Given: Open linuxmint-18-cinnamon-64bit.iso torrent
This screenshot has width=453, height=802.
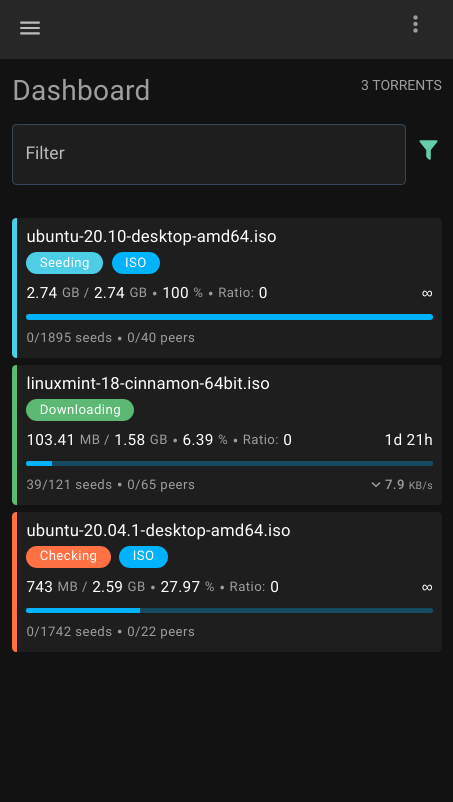Looking at the screenshot, I should click(227, 435).
